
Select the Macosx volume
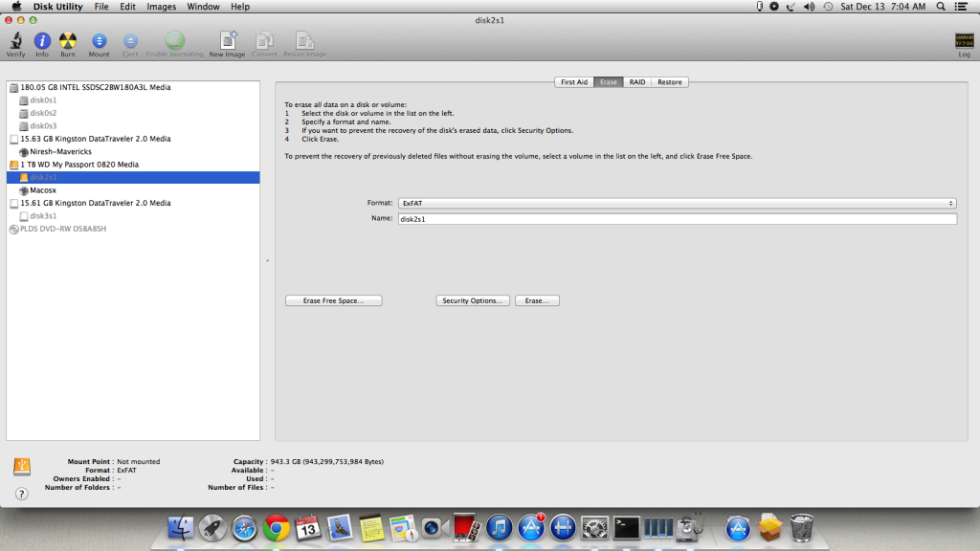point(133,190)
